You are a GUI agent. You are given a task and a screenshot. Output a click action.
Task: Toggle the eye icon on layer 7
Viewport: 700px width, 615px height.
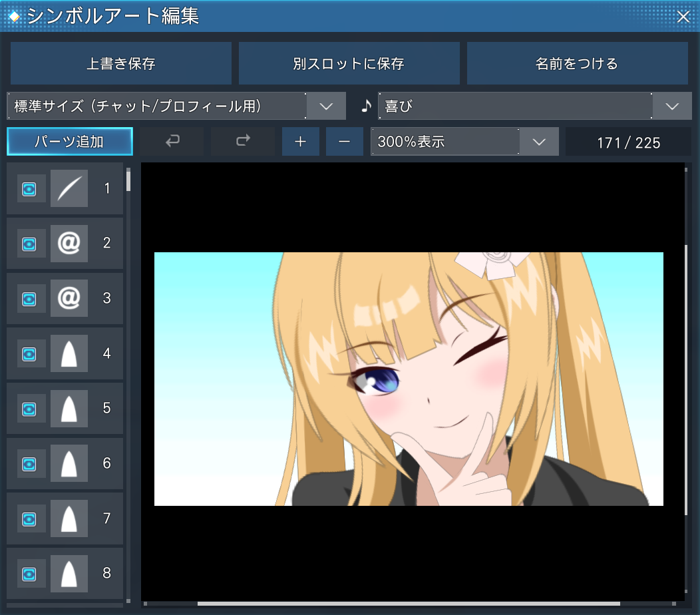pos(29,519)
